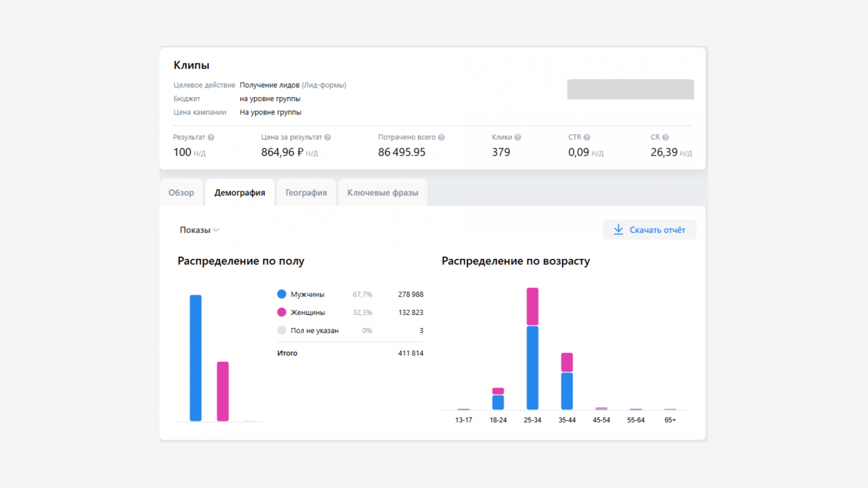868x488 pixels.
Task: Click the download arrow icon
Action: (618, 230)
